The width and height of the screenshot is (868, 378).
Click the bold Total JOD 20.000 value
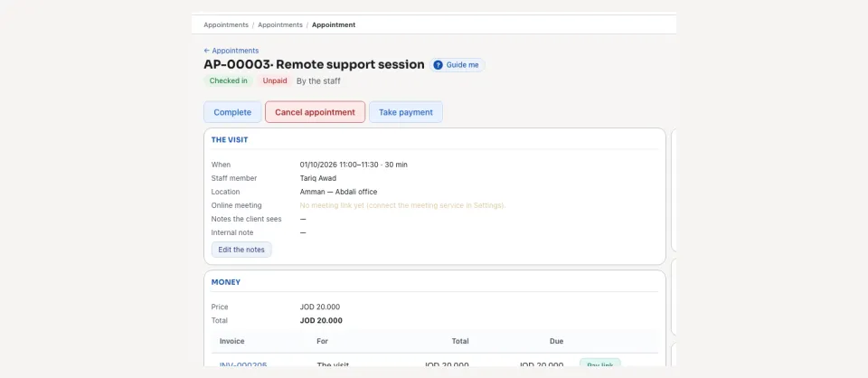tap(321, 320)
